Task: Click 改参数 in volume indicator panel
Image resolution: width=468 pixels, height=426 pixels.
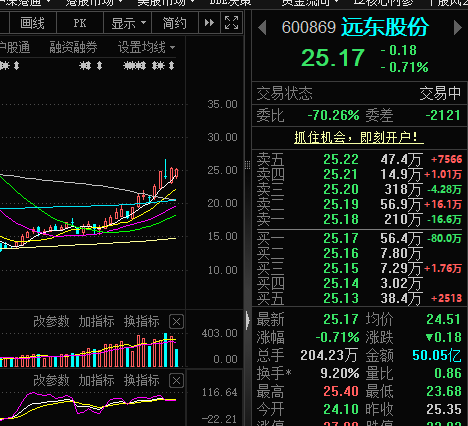Action: coord(51,321)
